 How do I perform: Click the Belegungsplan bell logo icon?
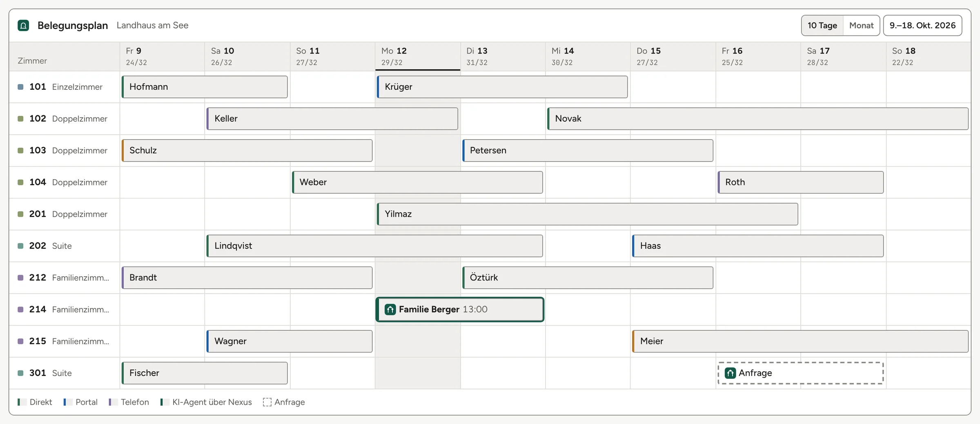tap(23, 25)
